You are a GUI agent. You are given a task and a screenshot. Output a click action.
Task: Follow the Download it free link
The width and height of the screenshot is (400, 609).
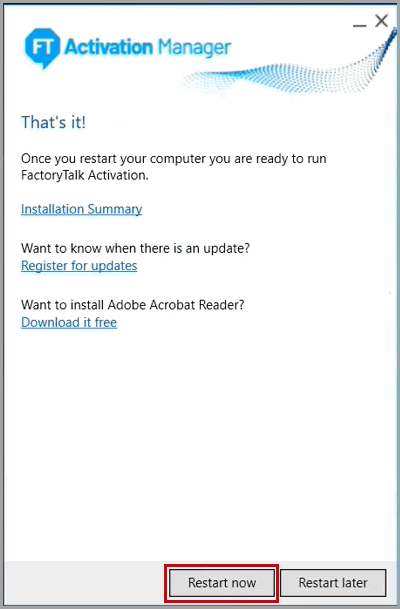(69, 322)
